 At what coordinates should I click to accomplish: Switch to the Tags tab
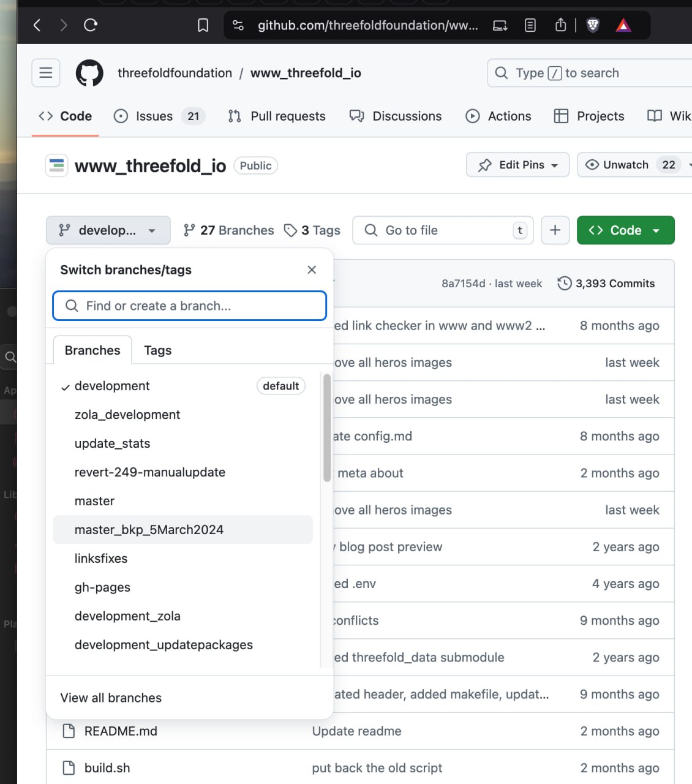[x=157, y=350]
